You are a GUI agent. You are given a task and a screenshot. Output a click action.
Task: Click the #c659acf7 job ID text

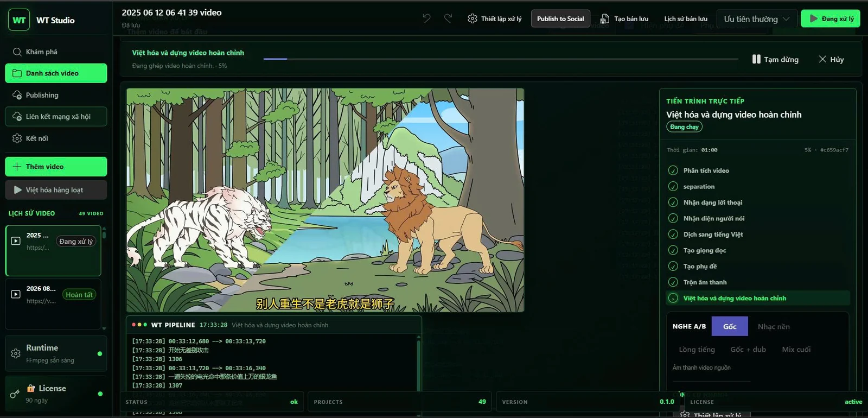[834, 150]
